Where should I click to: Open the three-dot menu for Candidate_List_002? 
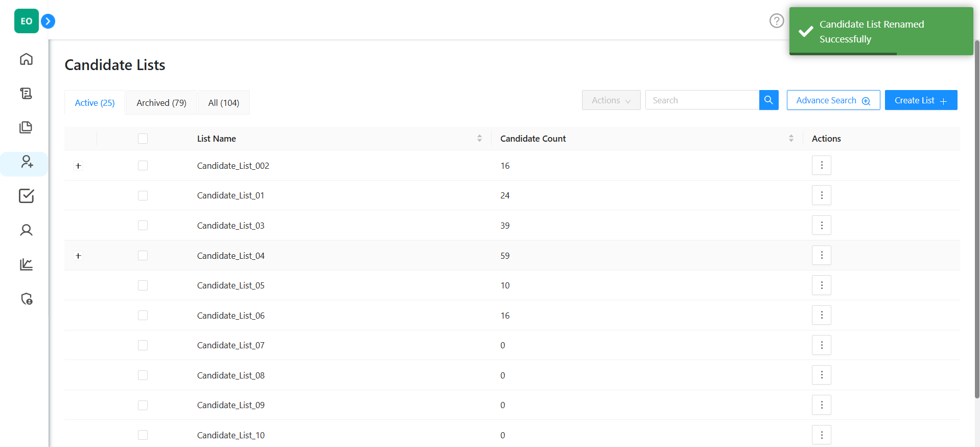(821, 165)
